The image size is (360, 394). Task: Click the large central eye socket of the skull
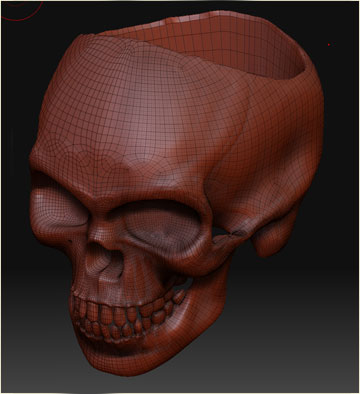coord(159,228)
